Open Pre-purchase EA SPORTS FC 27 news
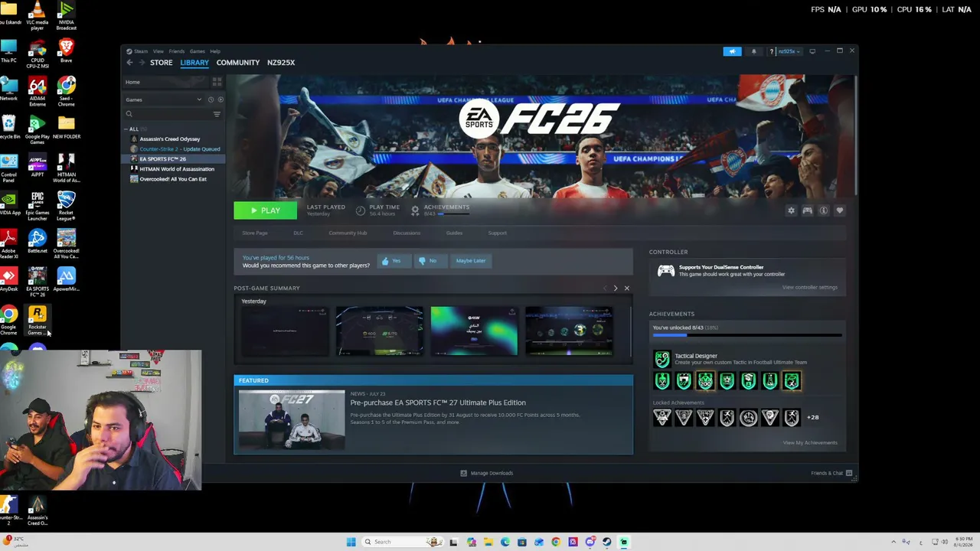Viewport: 980px width, 551px height. click(438, 403)
